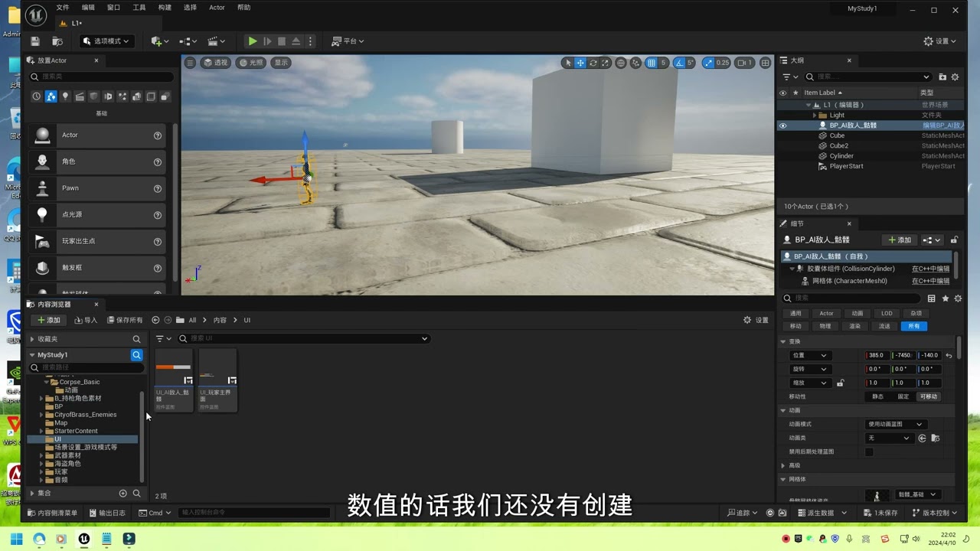This screenshot has width=980, height=551.
Task: Toggle the Details panel lock icon
Action: [954, 240]
